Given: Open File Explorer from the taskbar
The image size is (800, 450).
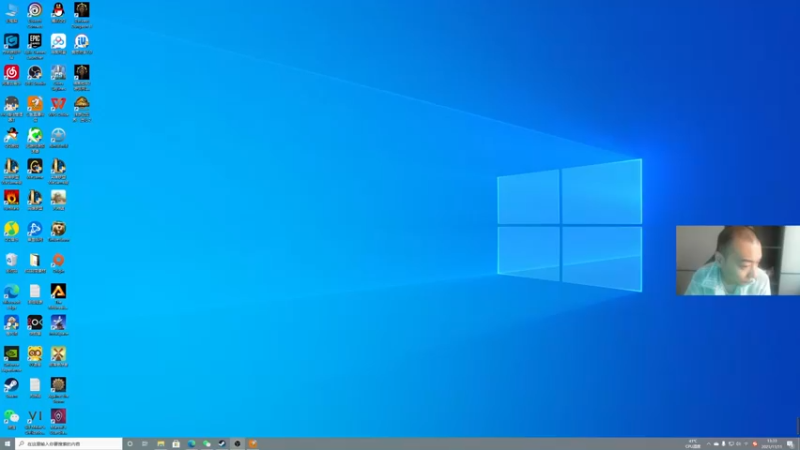Looking at the screenshot, I should point(161,444).
